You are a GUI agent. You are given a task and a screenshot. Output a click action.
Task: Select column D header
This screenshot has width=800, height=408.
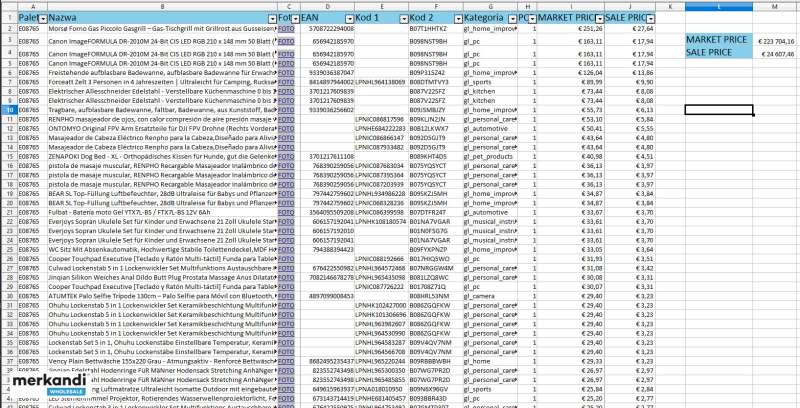click(x=327, y=7)
